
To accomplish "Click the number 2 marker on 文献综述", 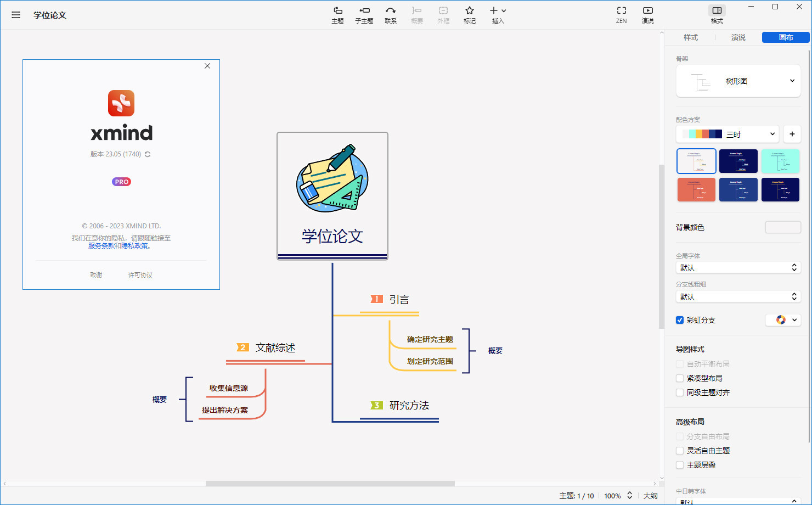I will (x=243, y=347).
